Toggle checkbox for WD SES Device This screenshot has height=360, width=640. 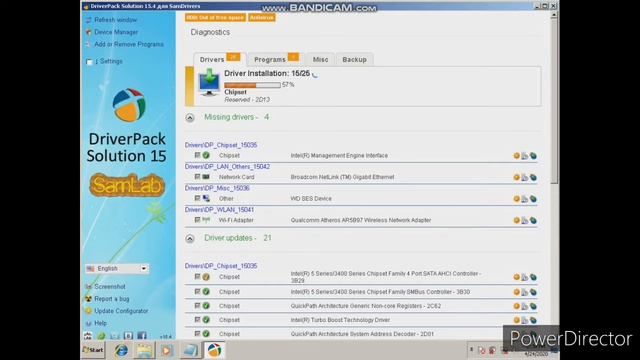point(197,198)
